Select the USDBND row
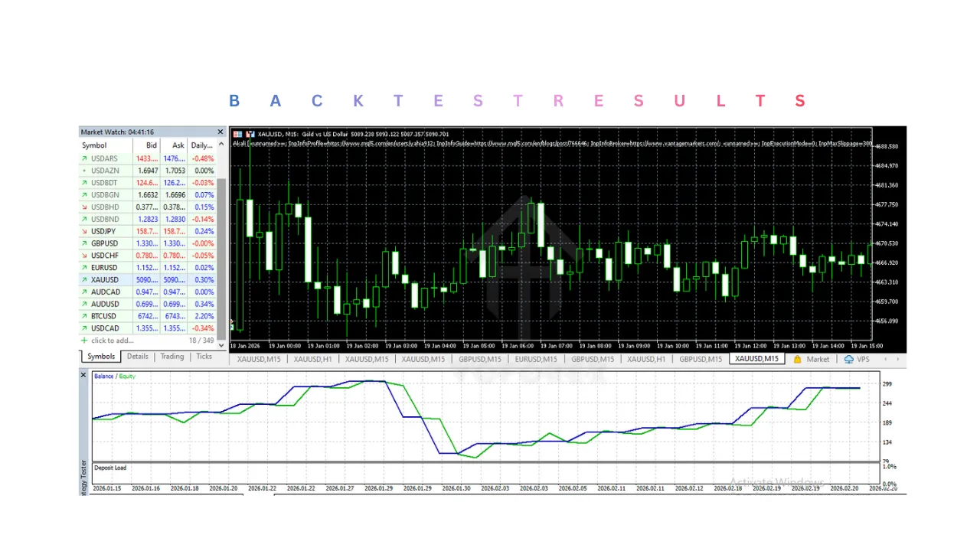The height and width of the screenshot is (551, 980). [148, 219]
